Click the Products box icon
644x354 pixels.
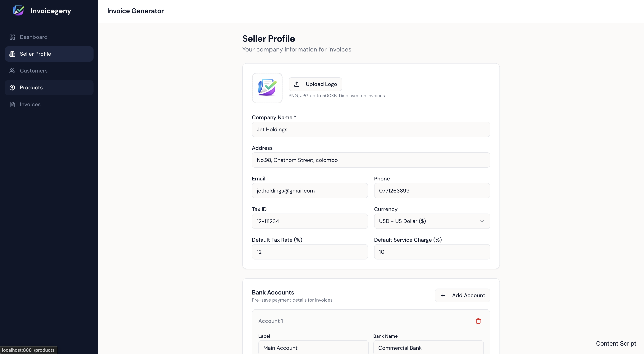pos(12,88)
